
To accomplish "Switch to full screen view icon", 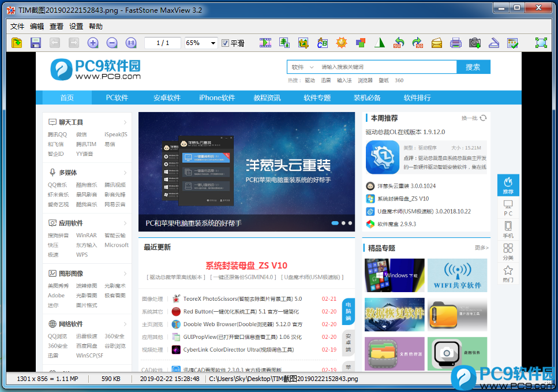I will pos(541,43).
